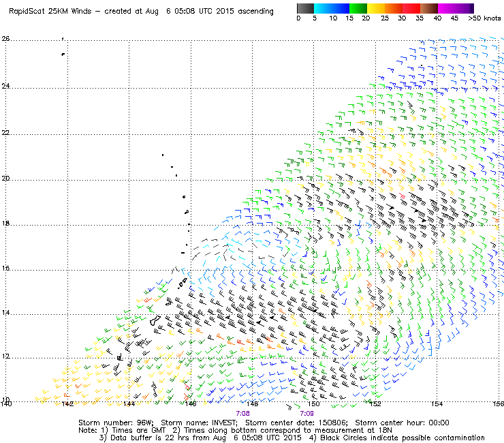Viewport: 504px width, 443px height.
Task: Click longitude axis label 150
Action: coord(314,404)
